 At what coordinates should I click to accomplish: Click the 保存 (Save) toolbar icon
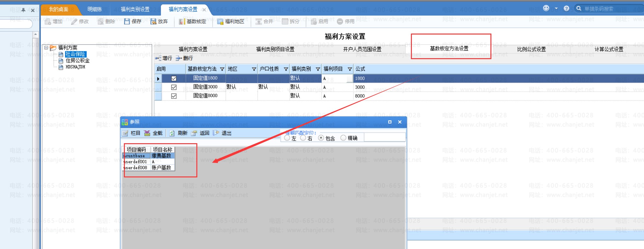pos(127,21)
